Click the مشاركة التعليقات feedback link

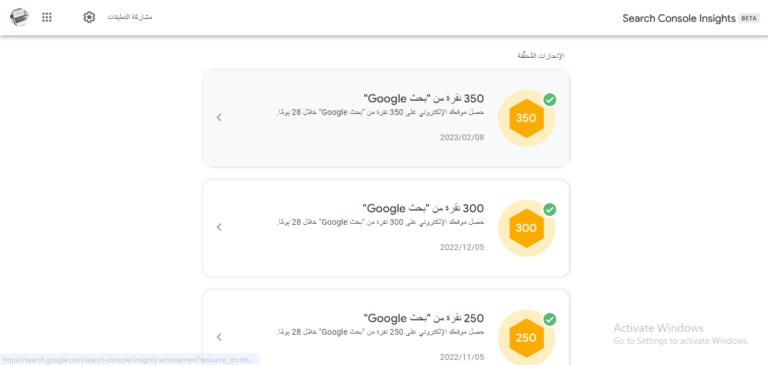point(130,18)
